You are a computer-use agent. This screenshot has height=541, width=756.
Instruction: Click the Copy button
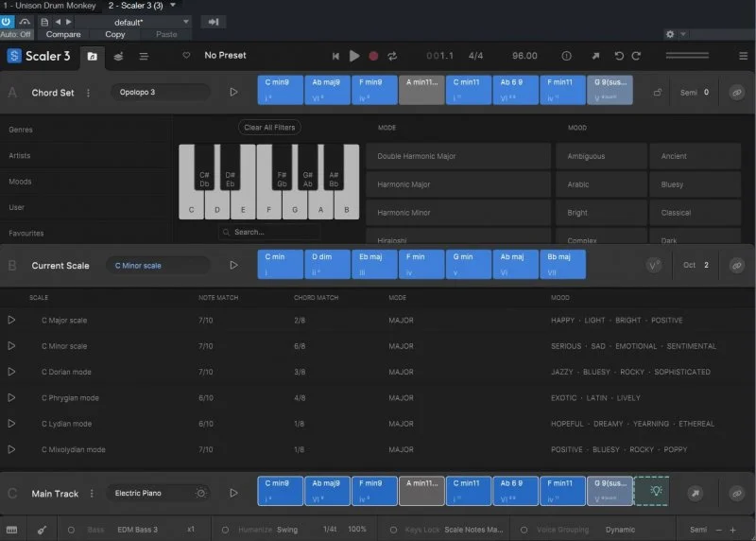click(114, 34)
